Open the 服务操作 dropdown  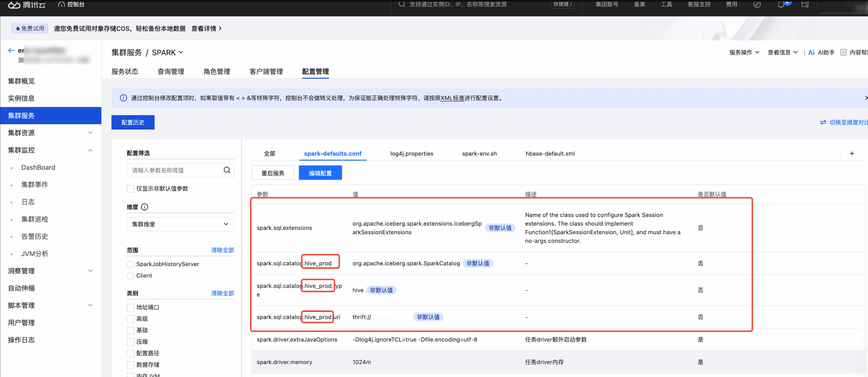tap(744, 52)
